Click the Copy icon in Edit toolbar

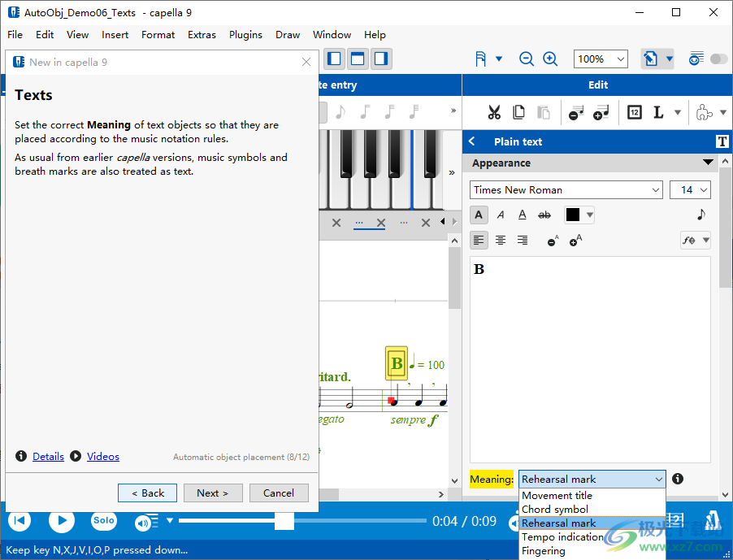518,112
